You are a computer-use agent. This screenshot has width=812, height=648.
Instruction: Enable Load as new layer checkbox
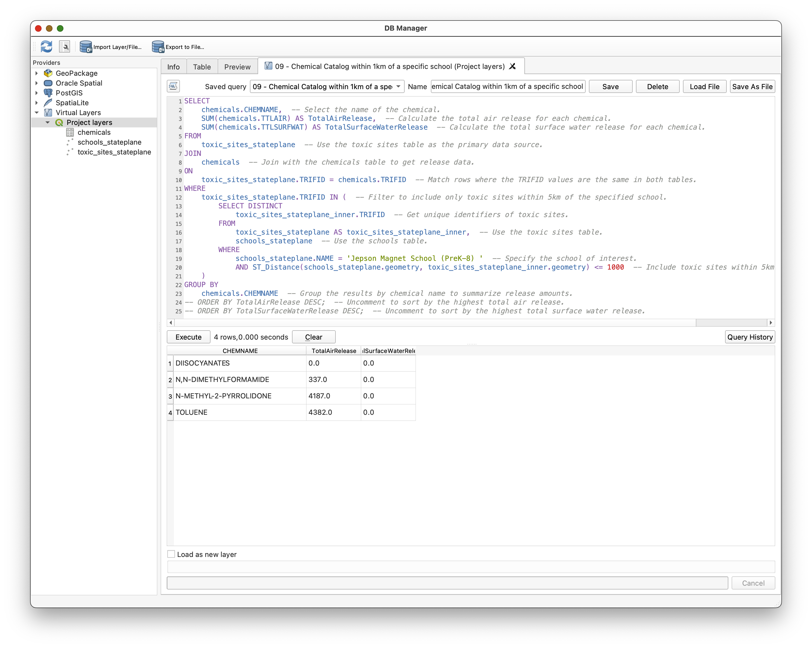[x=171, y=554]
